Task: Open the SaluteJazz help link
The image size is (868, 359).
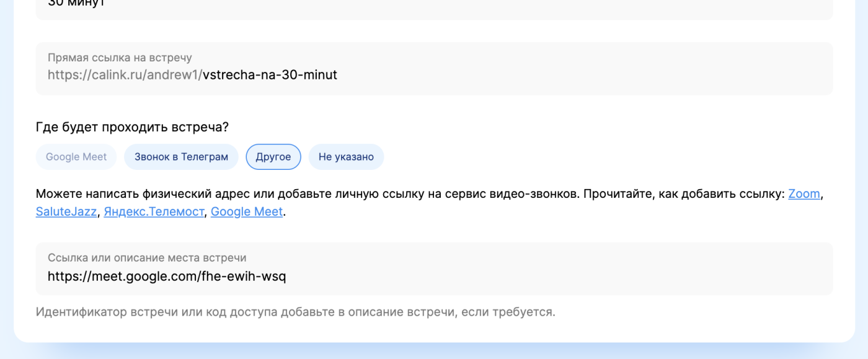Action: point(66,211)
